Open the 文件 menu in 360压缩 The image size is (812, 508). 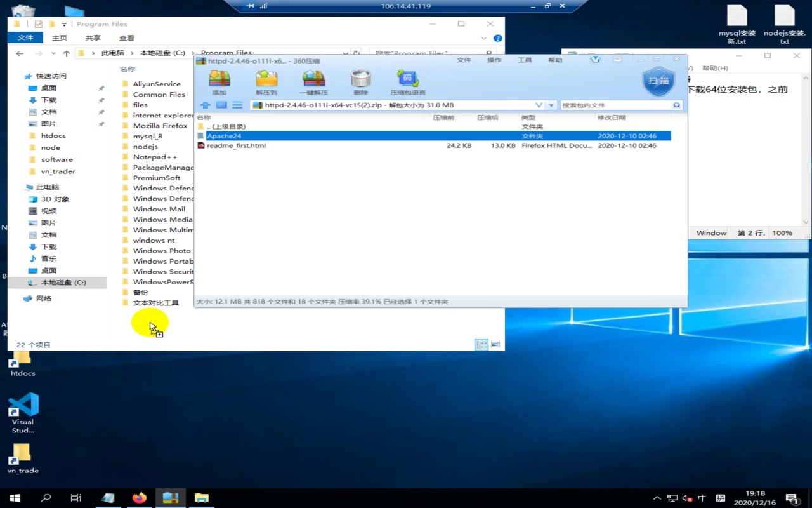pyautogui.click(x=464, y=60)
